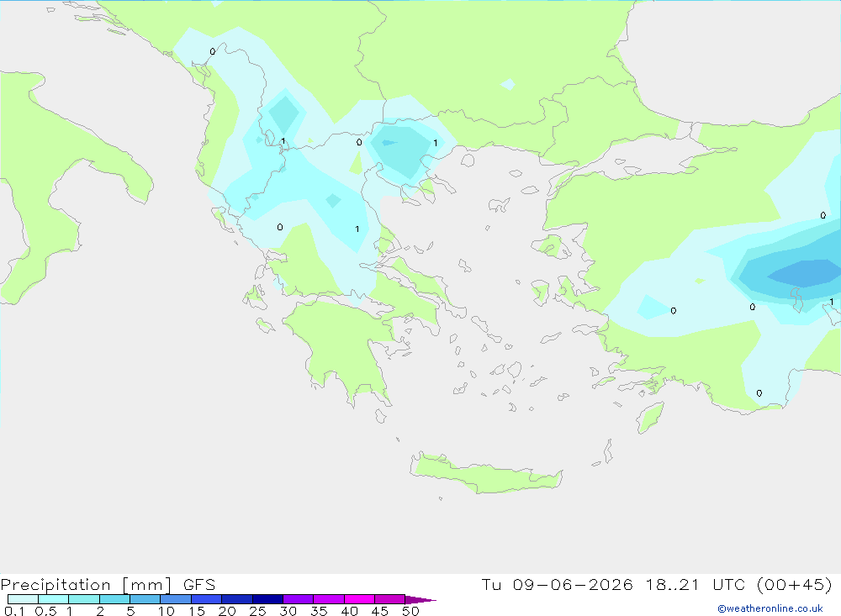
Task: Click the 25–30 mm dark navy swatch
Action: pos(267,599)
